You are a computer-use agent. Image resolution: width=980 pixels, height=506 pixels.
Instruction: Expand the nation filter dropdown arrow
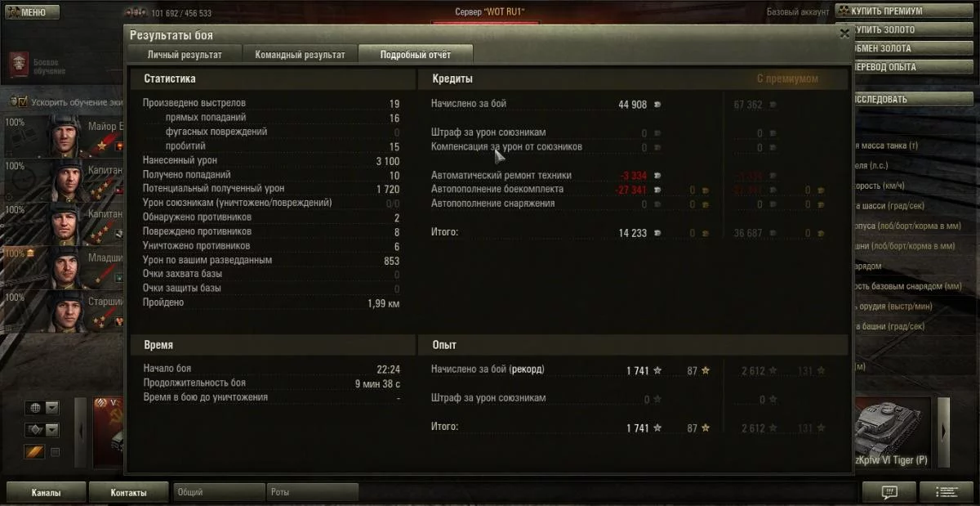[x=52, y=408]
